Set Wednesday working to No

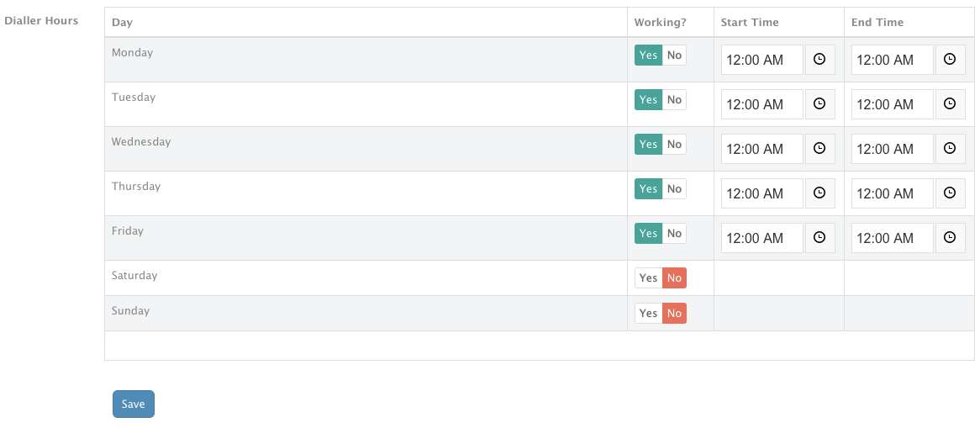click(674, 144)
